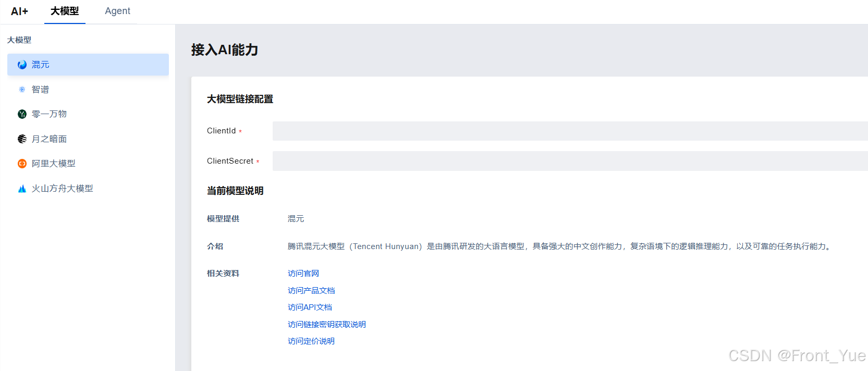868x371 pixels.
Task: Focus the ClientId input field
Action: [570, 131]
